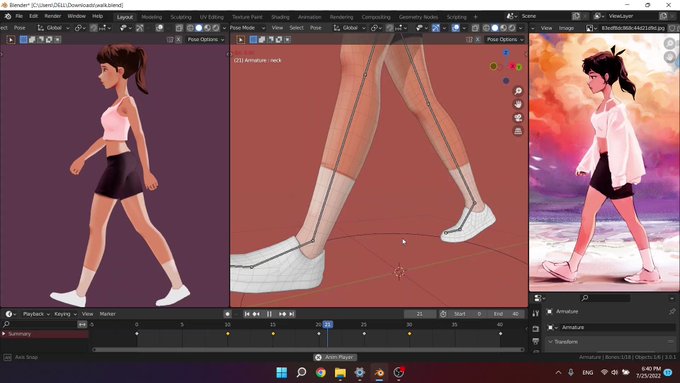Expand Pose Options in left viewport

[206, 39]
